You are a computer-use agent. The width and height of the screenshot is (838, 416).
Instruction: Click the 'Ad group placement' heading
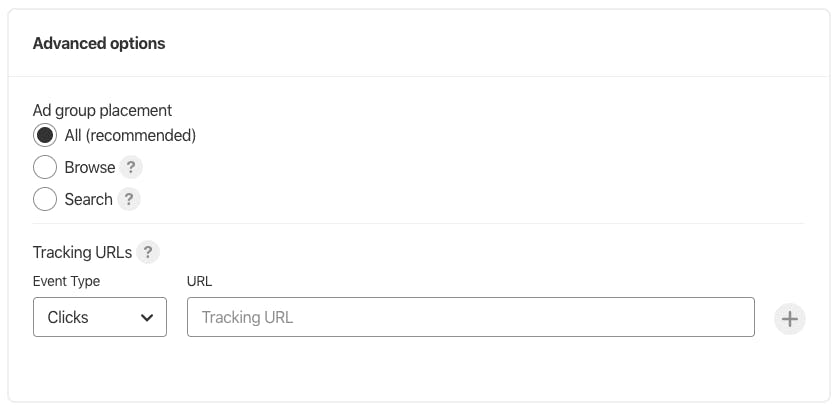[x=102, y=111]
